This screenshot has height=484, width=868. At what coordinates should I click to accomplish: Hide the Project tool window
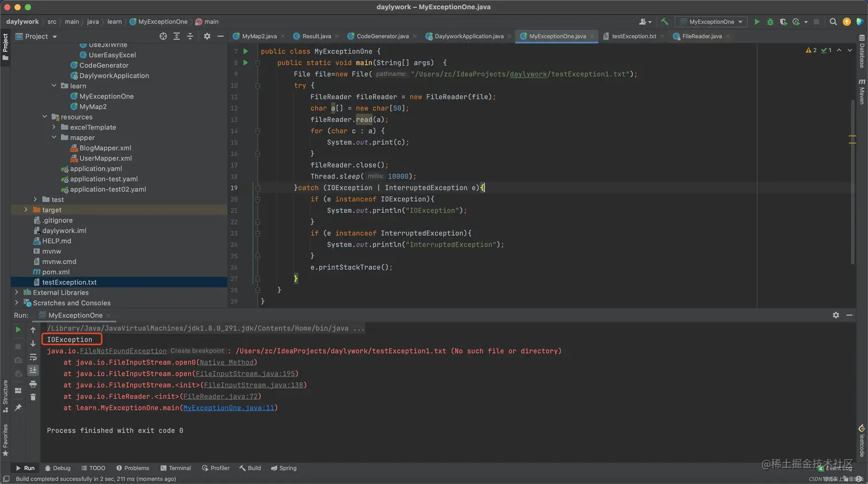[x=220, y=36]
